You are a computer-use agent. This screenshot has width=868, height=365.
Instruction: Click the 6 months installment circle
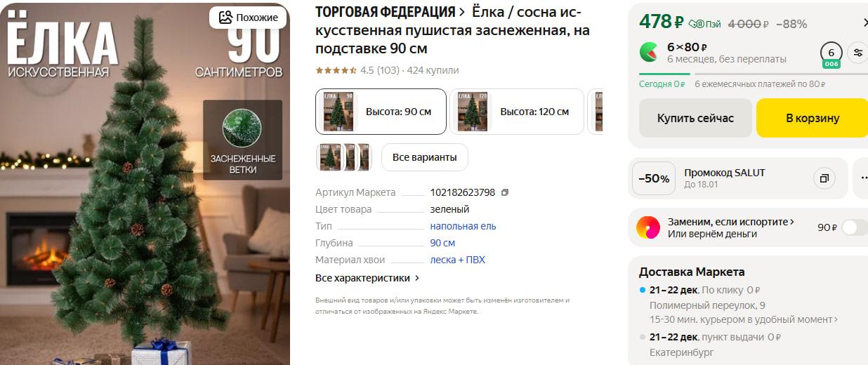[831, 54]
